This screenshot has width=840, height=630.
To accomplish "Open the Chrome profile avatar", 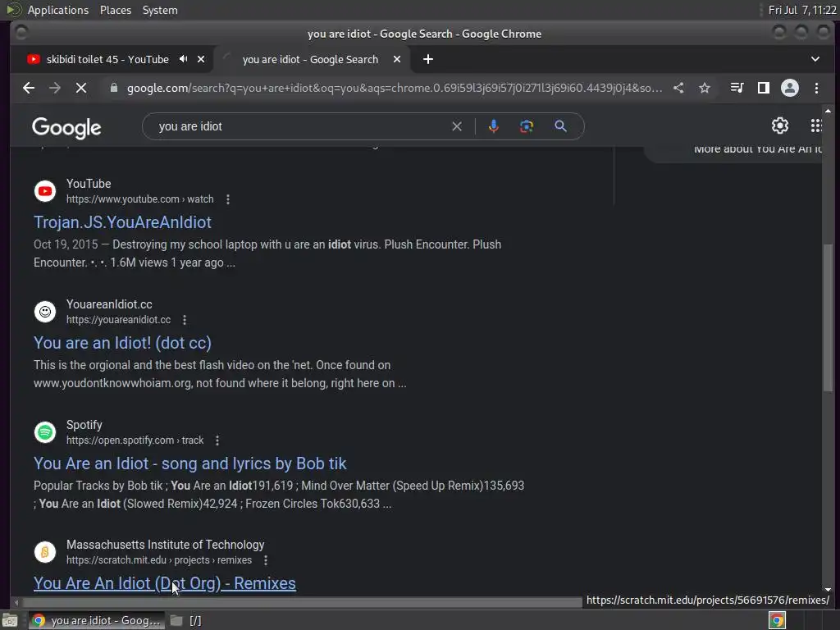I will coord(790,88).
